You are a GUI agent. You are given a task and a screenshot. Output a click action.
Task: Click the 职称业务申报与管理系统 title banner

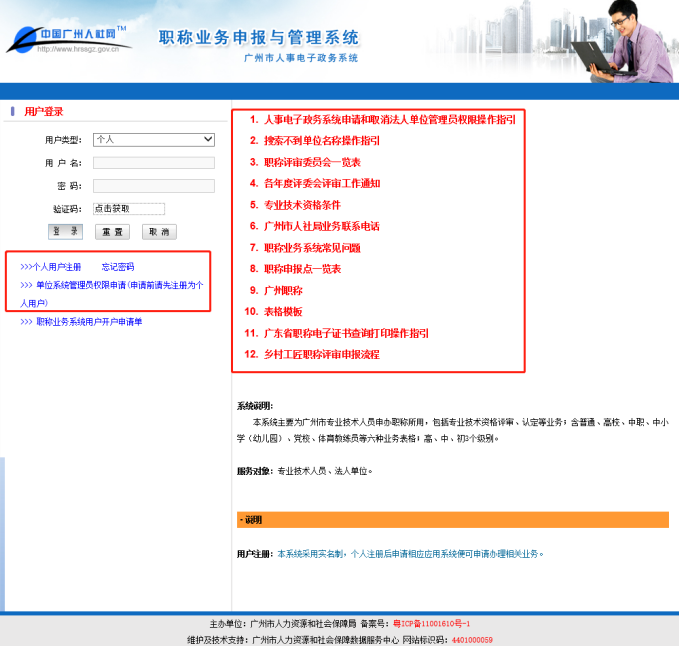tap(259, 38)
